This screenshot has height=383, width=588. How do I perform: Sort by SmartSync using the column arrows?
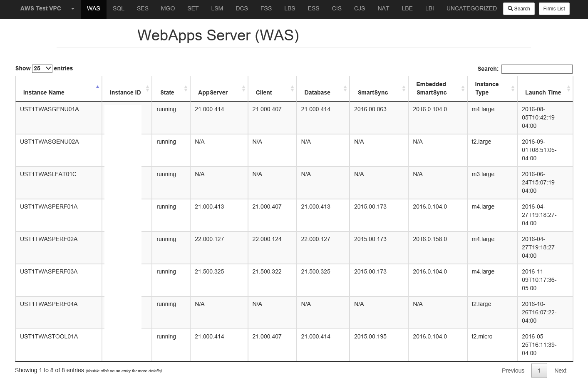pyautogui.click(x=403, y=88)
